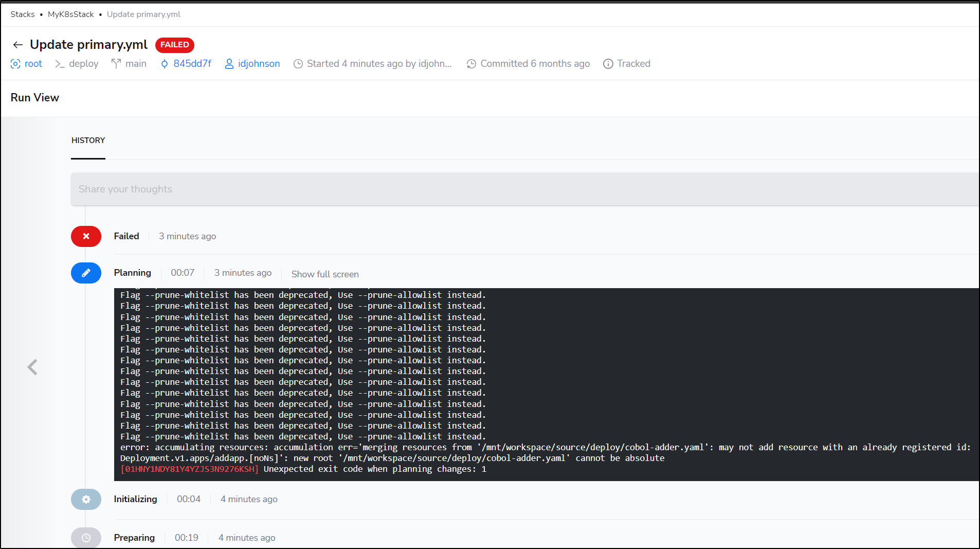The image size is (980, 549).
Task: Open commit 845dd7f link
Action: (x=192, y=64)
